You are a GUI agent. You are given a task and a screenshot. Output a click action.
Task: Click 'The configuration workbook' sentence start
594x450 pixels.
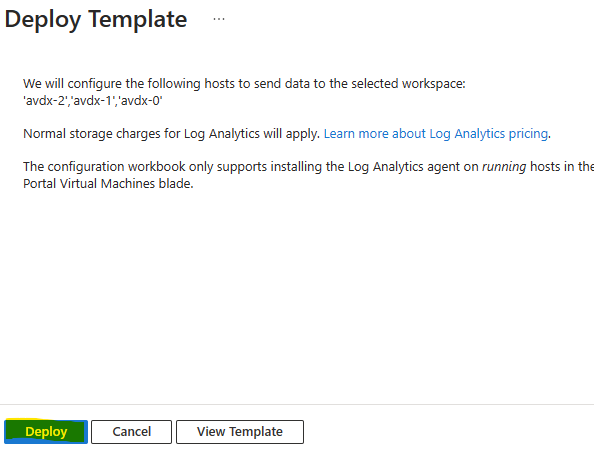click(x=104, y=167)
